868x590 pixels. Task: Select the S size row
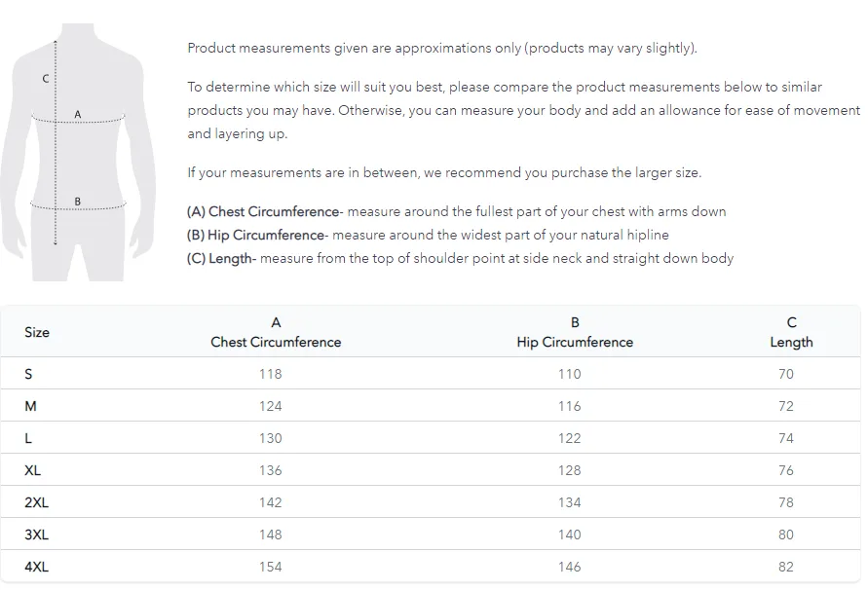431,374
